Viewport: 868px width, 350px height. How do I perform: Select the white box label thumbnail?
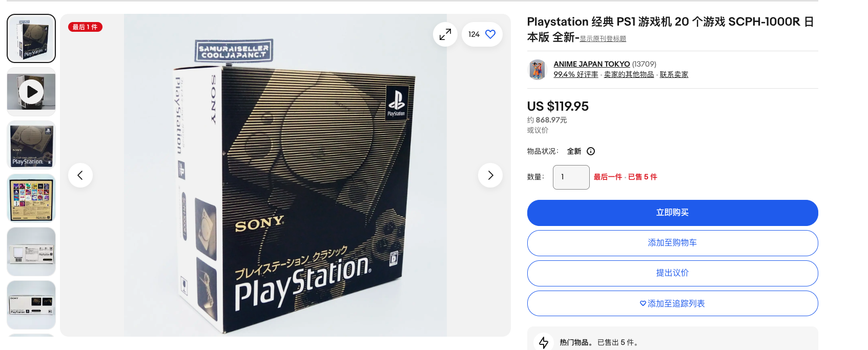[x=31, y=252]
